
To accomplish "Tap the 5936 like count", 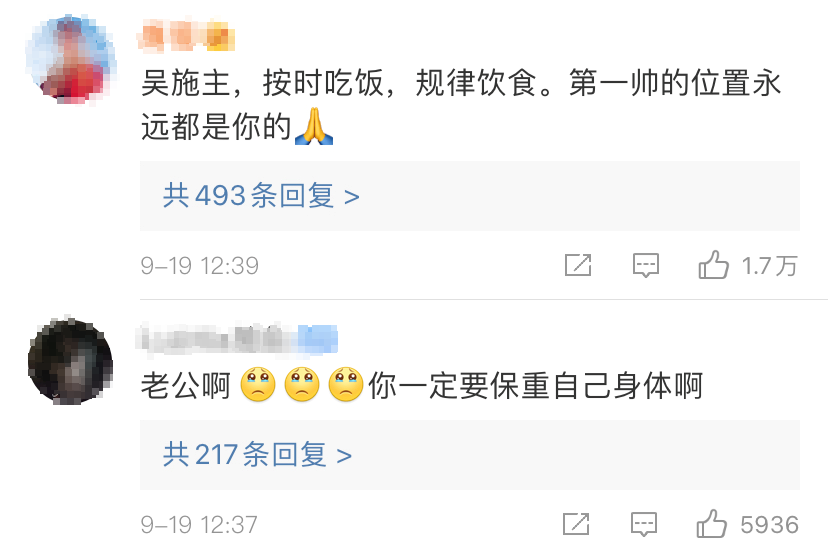I will (x=769, y=524).
